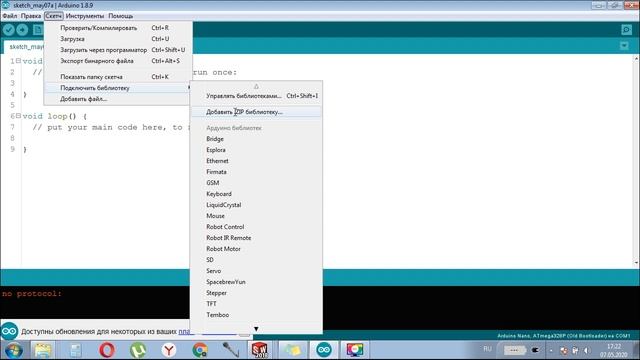Open the colorful monitor app on taskbar

355,350
